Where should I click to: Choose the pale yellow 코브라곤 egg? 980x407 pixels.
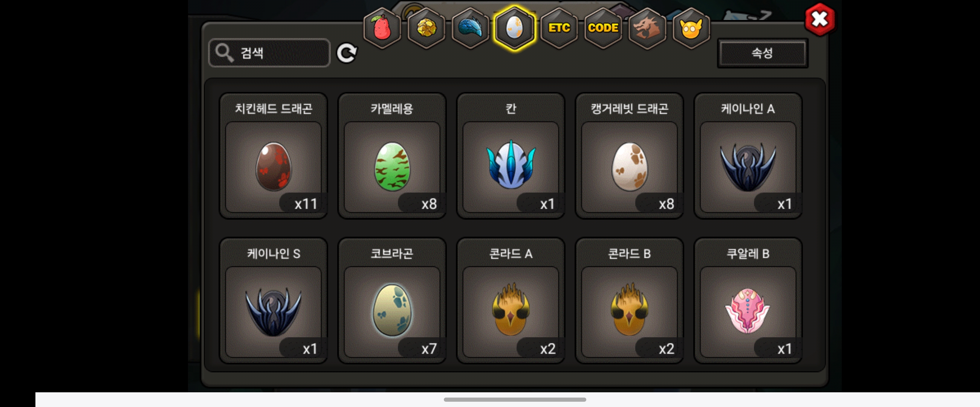[392, 301]
